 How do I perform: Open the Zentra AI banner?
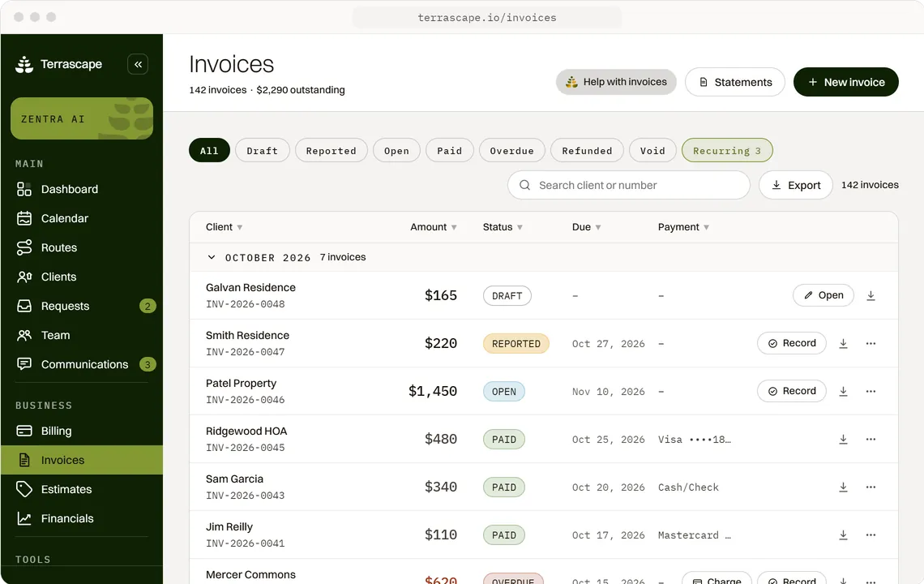point(82,118)
